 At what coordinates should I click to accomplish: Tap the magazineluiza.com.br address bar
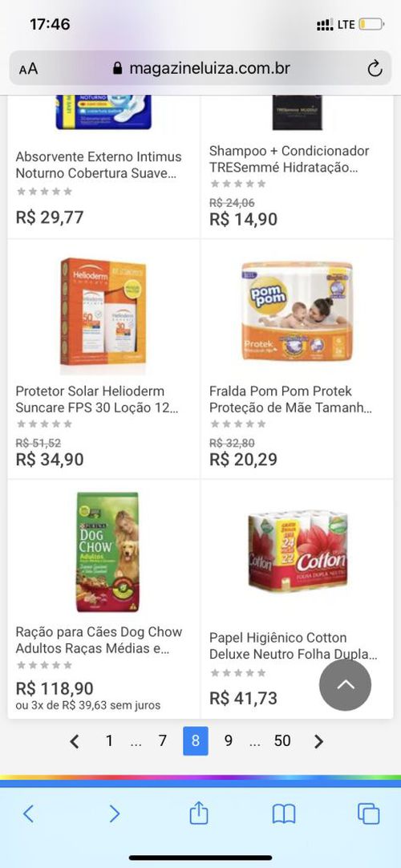[200, 69]
